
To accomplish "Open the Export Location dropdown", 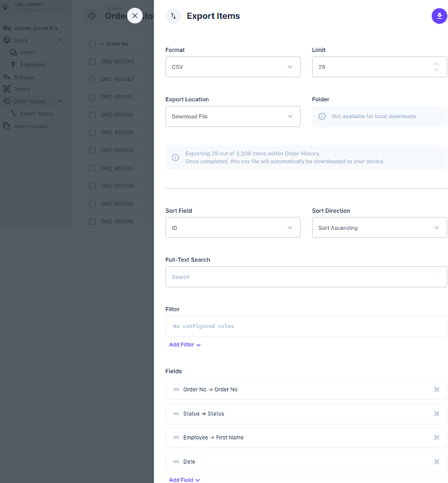I will click(232, 116).
